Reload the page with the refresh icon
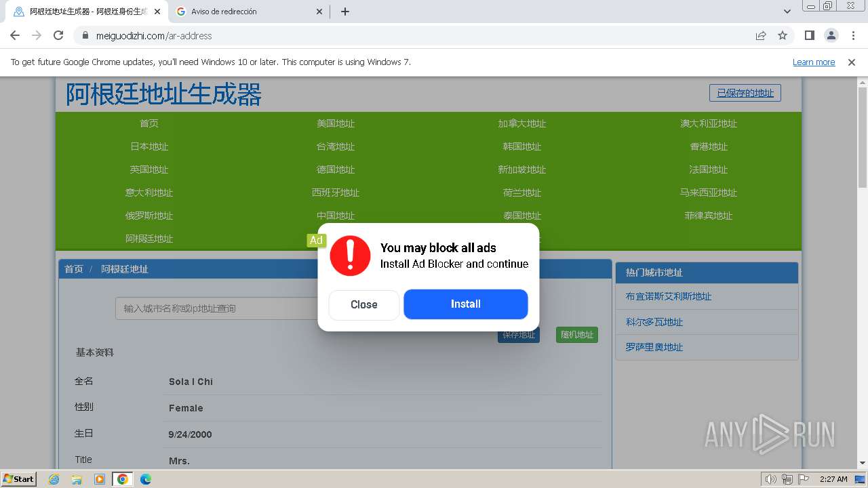 tap(58, 35)
